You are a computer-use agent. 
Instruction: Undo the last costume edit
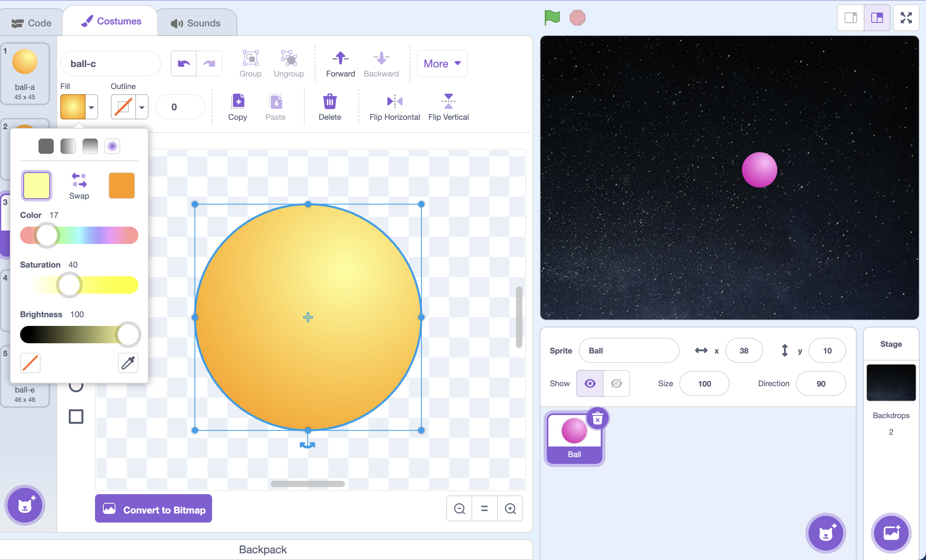pyautogui.click(x=183, y=63)
